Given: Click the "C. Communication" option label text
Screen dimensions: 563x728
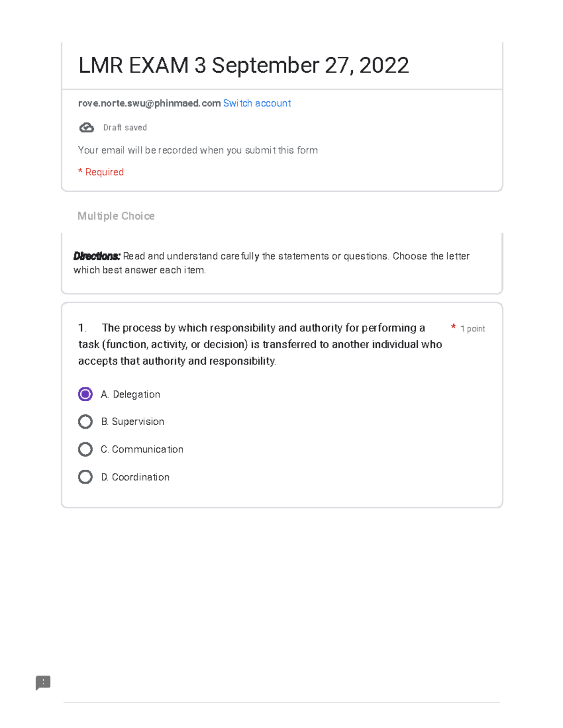Looking at the screenshot, I should click(142, 450).
